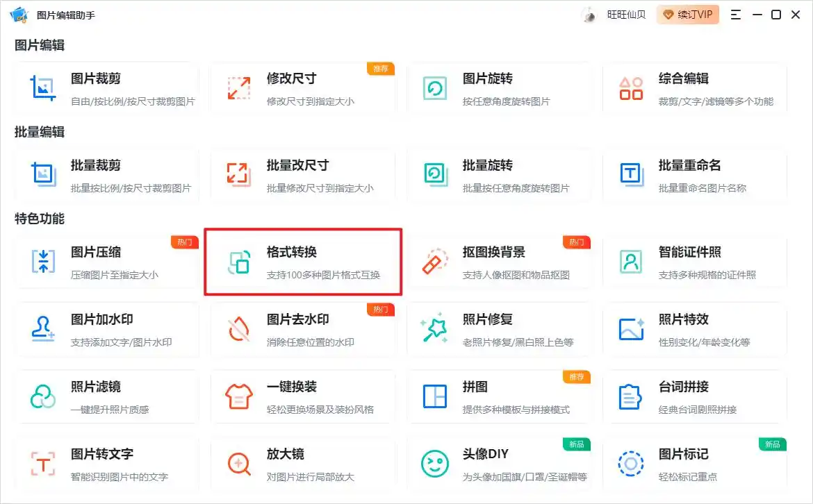Open the 智能证件照 ID photo maker
The width and height of the screenshot is (813, 504).
point(695,261)
